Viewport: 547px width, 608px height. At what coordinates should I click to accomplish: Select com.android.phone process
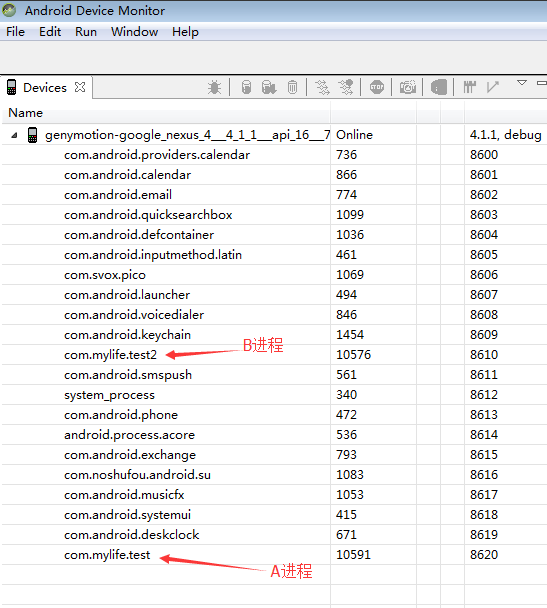coord(273,415)
